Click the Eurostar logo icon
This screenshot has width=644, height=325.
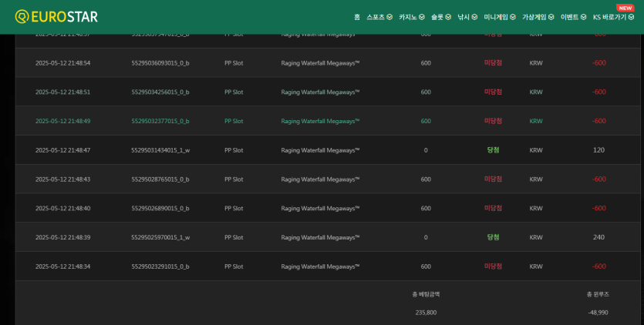tap(22, 16)
